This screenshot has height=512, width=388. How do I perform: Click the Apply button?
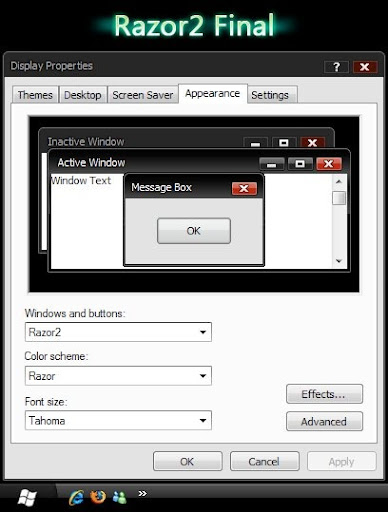coord(342,461)
